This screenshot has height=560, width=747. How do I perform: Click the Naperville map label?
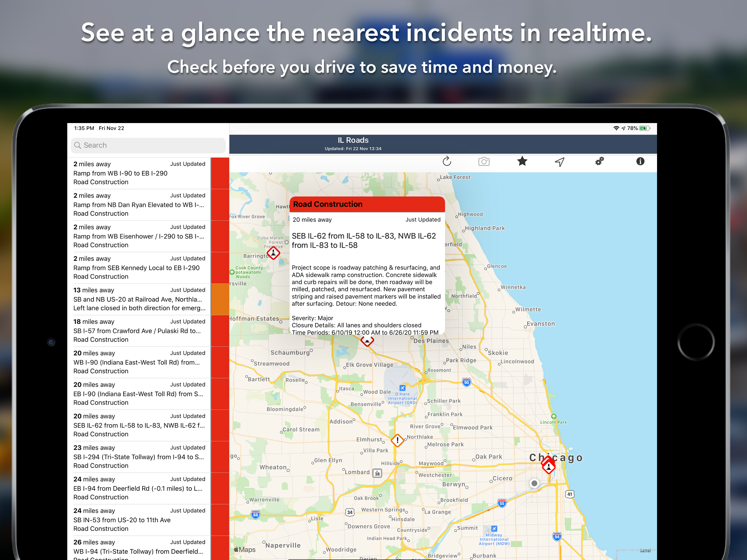coord(283,546)
